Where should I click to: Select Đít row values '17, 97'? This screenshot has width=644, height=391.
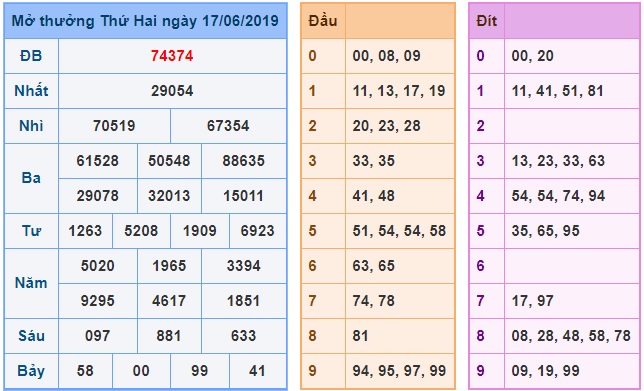point(533,301)
